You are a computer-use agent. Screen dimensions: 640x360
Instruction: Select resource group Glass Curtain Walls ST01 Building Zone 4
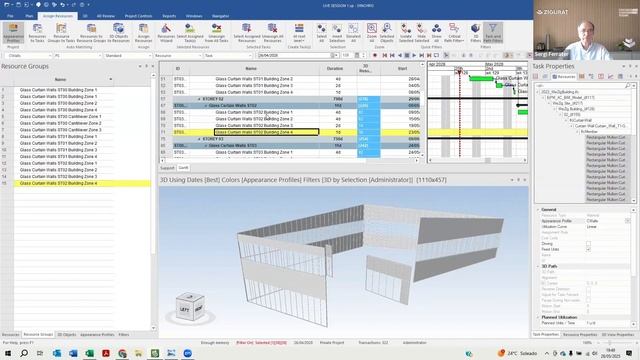coord(58,156)
